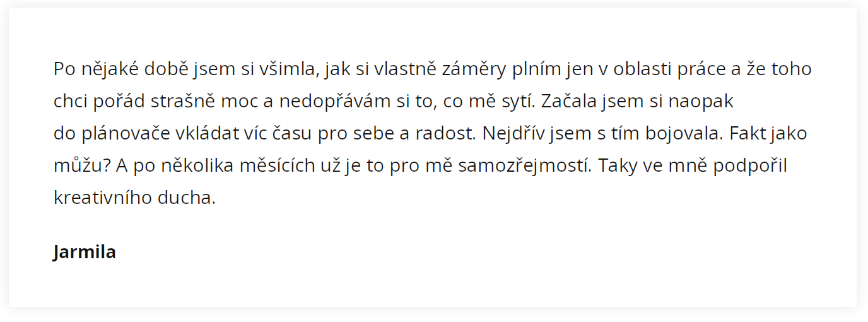Click the words "co mě sytí"
The image size is (868, 322).
(x=491, y=102)
